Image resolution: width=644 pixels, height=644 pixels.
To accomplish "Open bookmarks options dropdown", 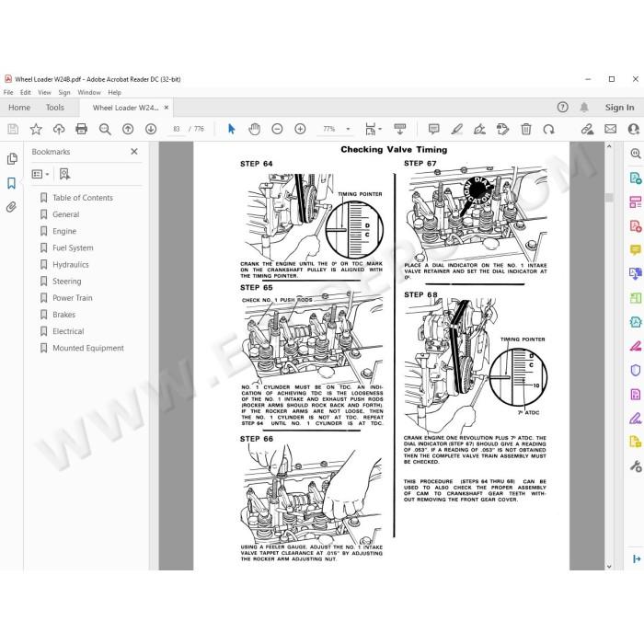I will [40, 174].
